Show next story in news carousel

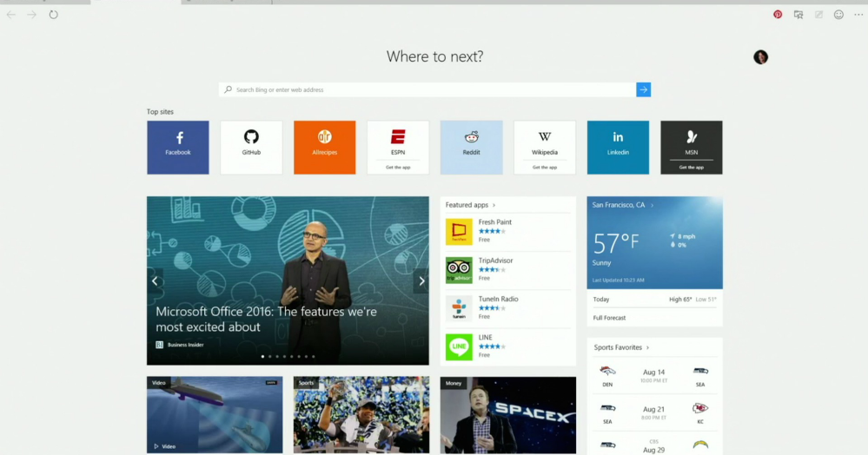pyautogui.click(x=421, y=280)
